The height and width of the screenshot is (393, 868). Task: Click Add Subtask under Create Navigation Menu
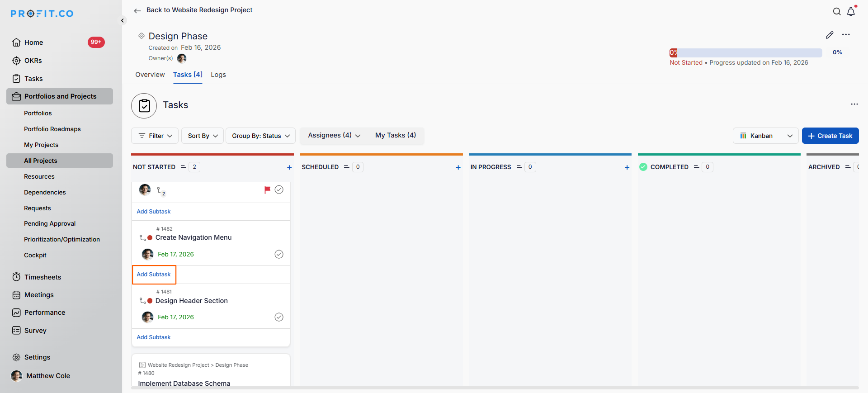click(x=154, y=275)
